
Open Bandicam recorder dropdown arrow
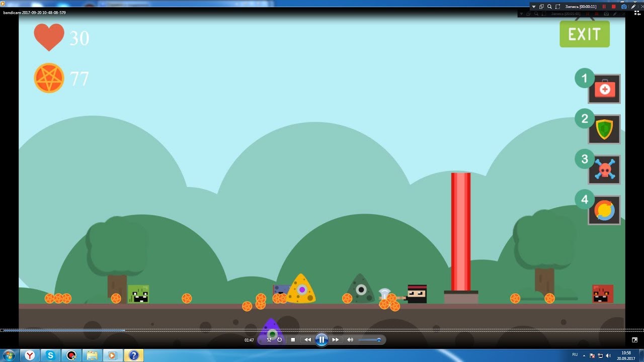click(534, 7)
